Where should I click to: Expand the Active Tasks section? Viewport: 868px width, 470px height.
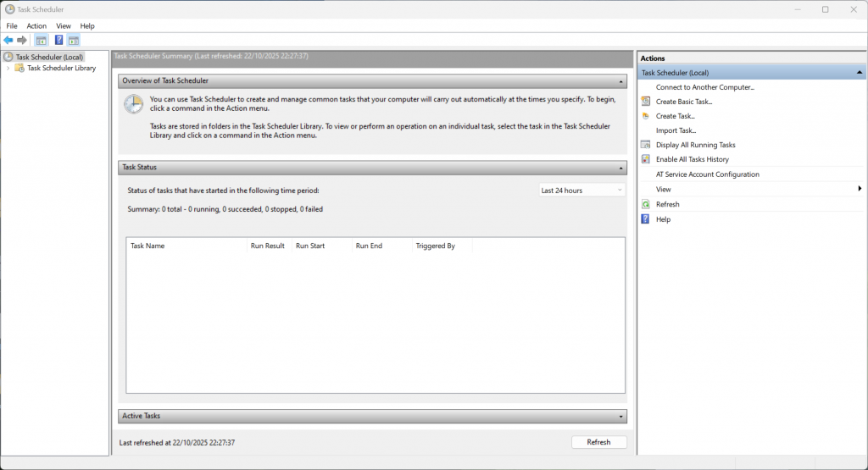click(620, 417)
